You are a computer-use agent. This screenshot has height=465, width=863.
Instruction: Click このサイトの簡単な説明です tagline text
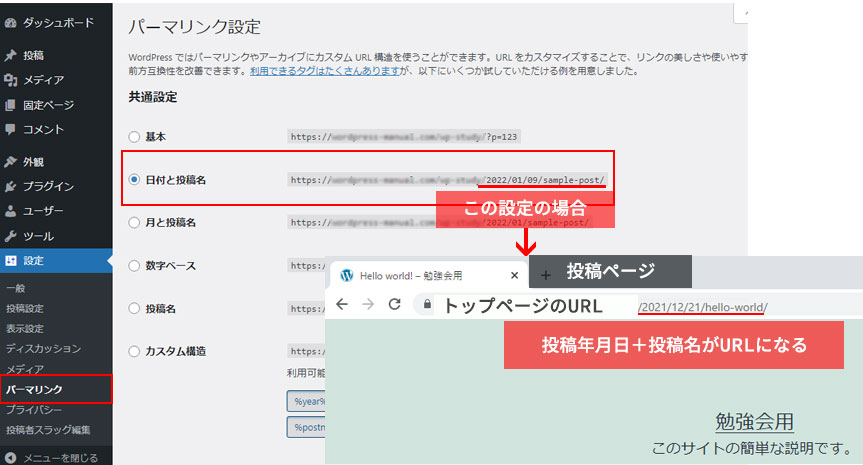tap(752, 448)
